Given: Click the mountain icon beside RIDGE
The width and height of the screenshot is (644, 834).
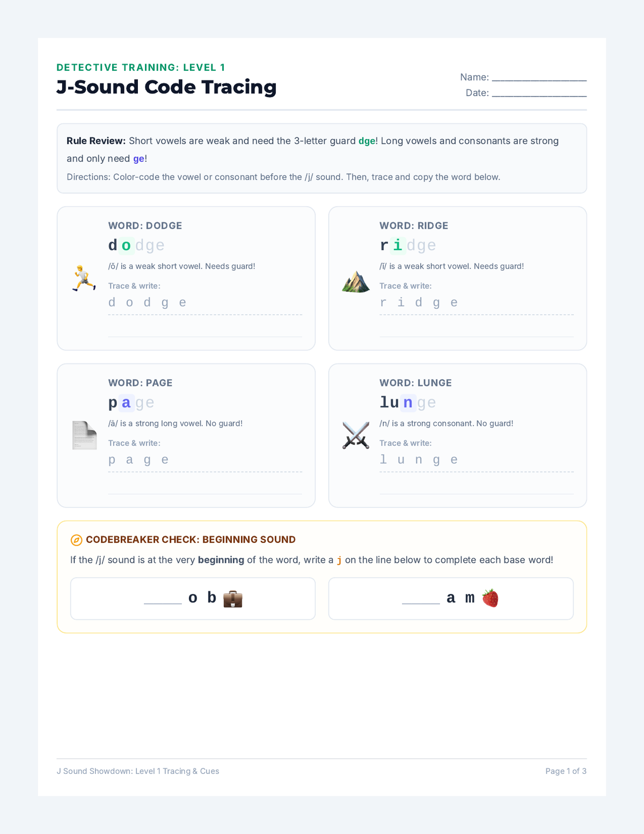Looking at the screenshot, I should 356,281.
